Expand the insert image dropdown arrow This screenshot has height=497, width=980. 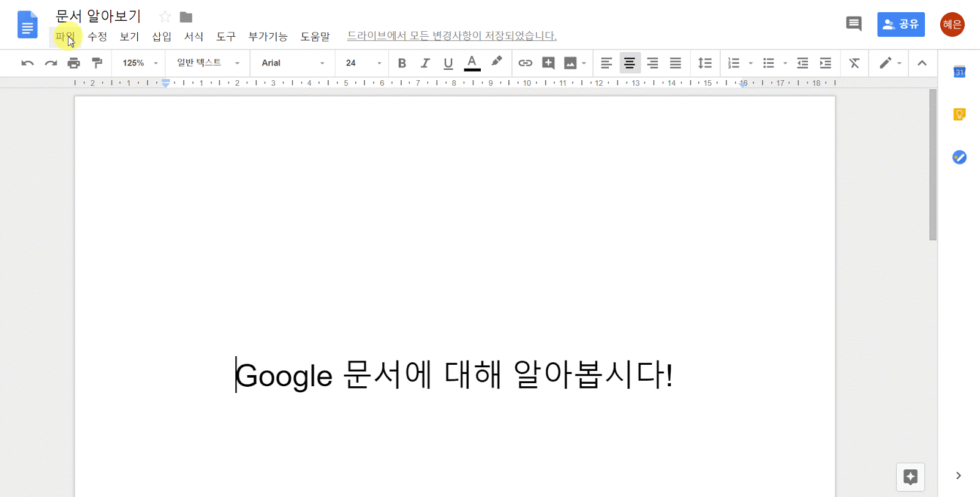tap(584, 63)
